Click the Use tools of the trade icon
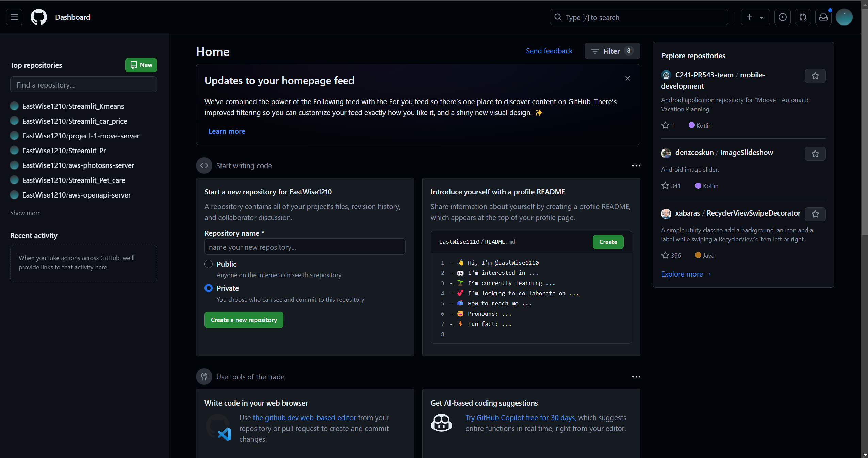 [204, 377]
